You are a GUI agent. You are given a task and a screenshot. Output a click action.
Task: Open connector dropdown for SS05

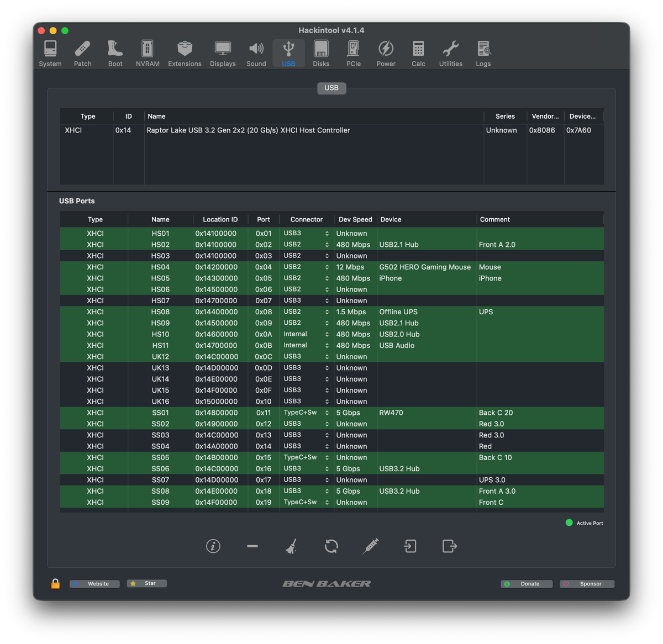point(307,457)
